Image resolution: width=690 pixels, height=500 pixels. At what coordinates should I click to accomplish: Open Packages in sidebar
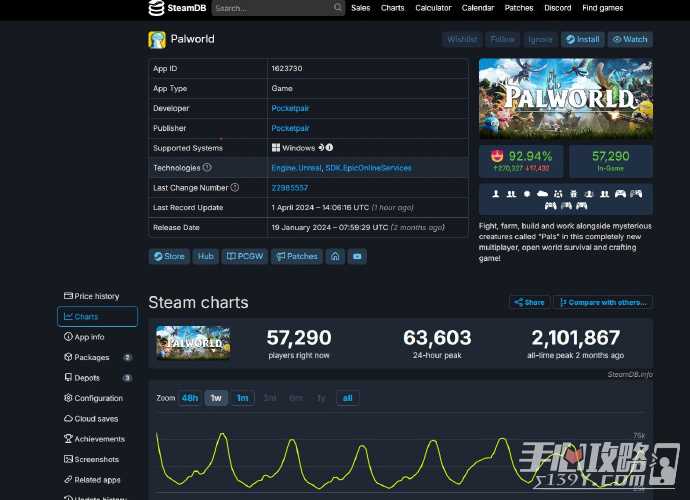click(x=97, y=357)
